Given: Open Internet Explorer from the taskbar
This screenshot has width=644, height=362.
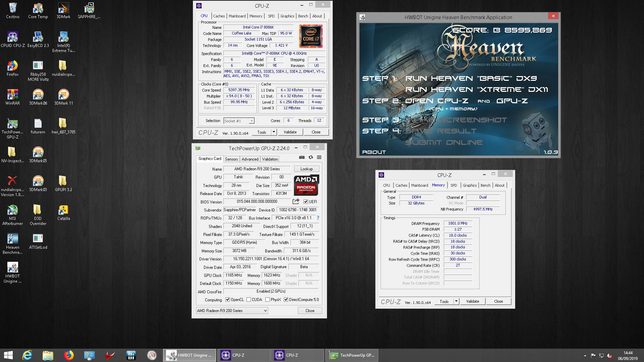Looking at the screenshot, I should point(27,355).
